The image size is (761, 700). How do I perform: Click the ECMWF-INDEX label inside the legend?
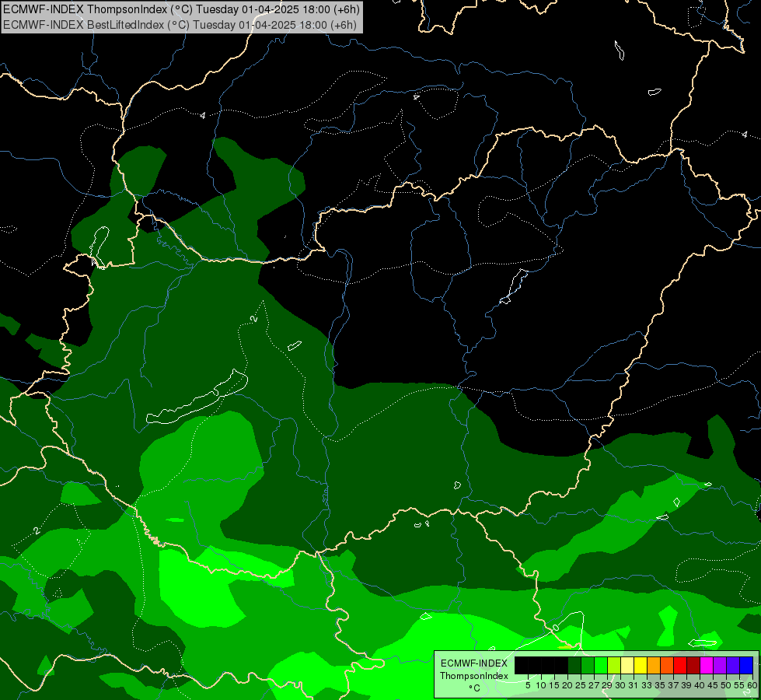pyautogui.click(x=474, y=663)
